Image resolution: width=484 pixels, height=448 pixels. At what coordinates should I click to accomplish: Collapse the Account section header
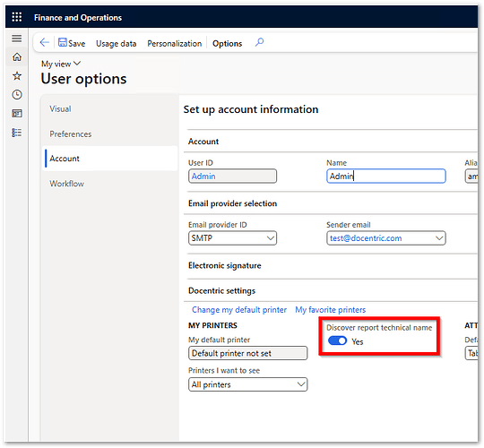click(x=203, y=142)
